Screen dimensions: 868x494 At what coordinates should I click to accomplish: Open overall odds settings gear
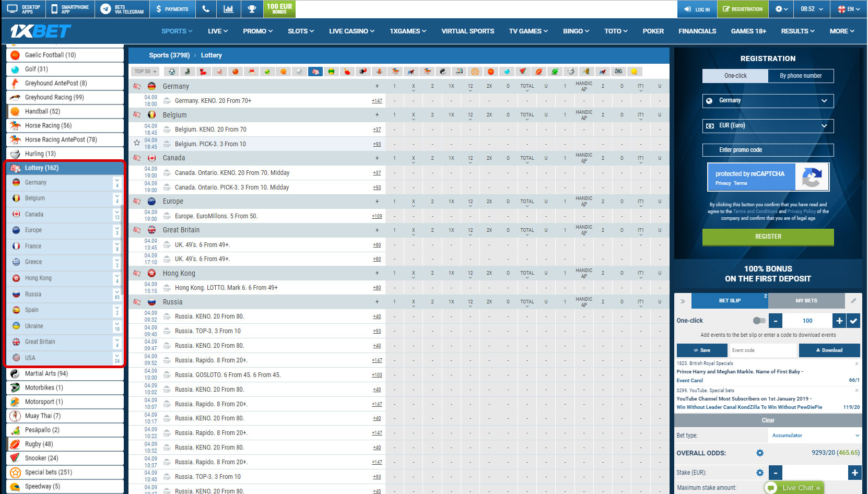760,453
